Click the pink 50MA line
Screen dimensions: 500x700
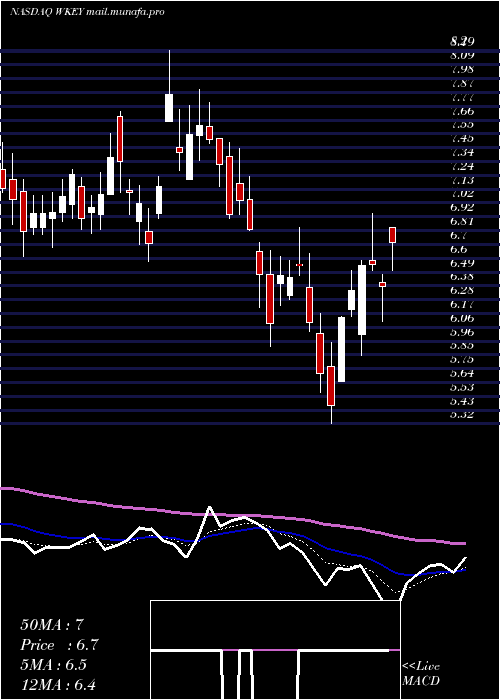[232, 515]
